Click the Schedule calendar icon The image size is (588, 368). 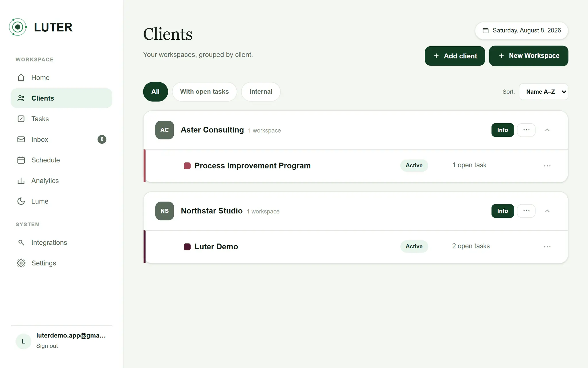(x=21, y=160)
